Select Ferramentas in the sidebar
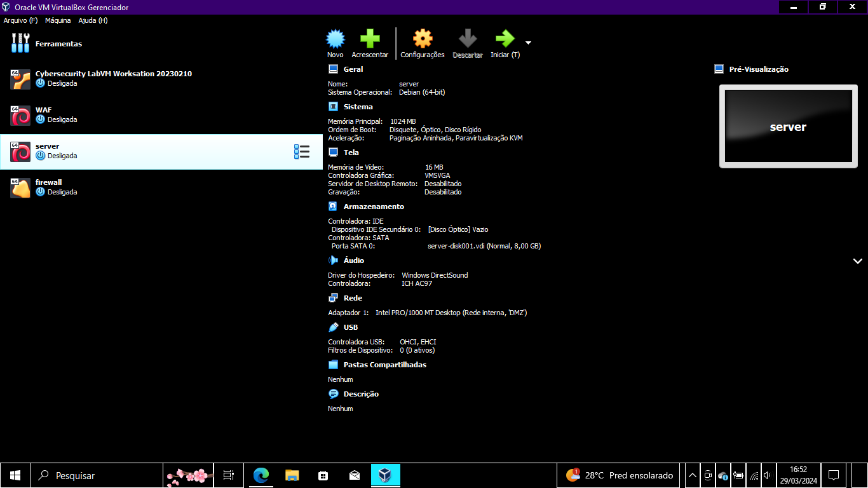 (x=161, y=44)
